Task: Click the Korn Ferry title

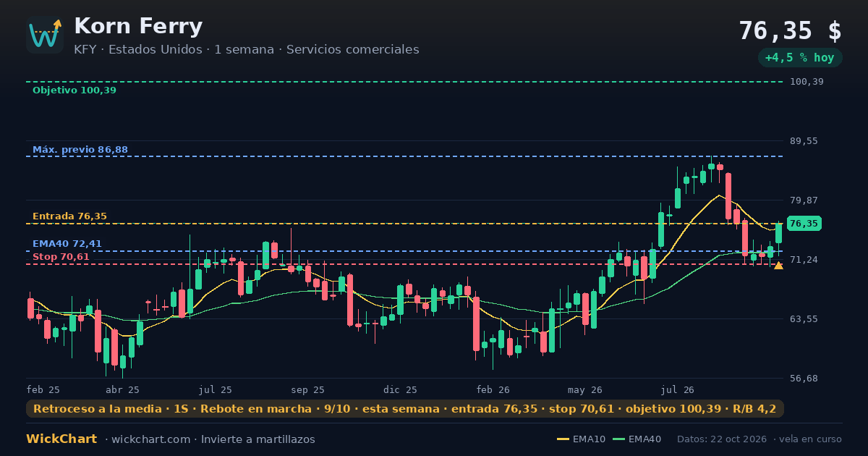Action: click(138, 26)
